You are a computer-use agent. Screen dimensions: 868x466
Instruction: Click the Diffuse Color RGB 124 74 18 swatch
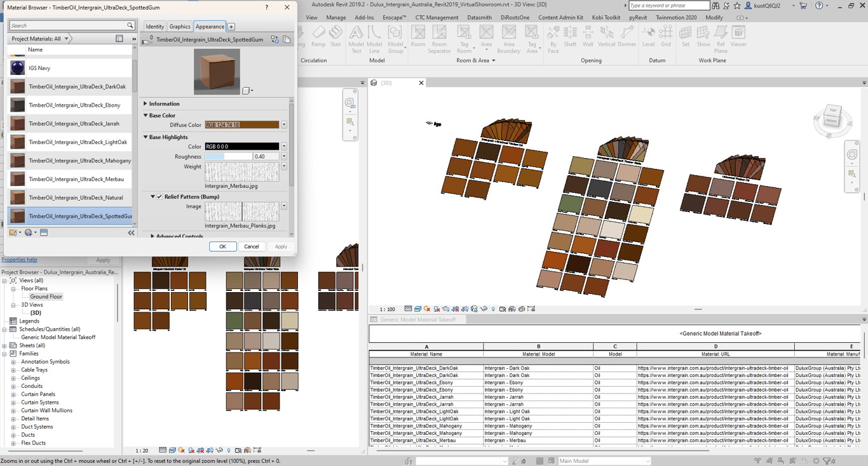click(241, 125)
